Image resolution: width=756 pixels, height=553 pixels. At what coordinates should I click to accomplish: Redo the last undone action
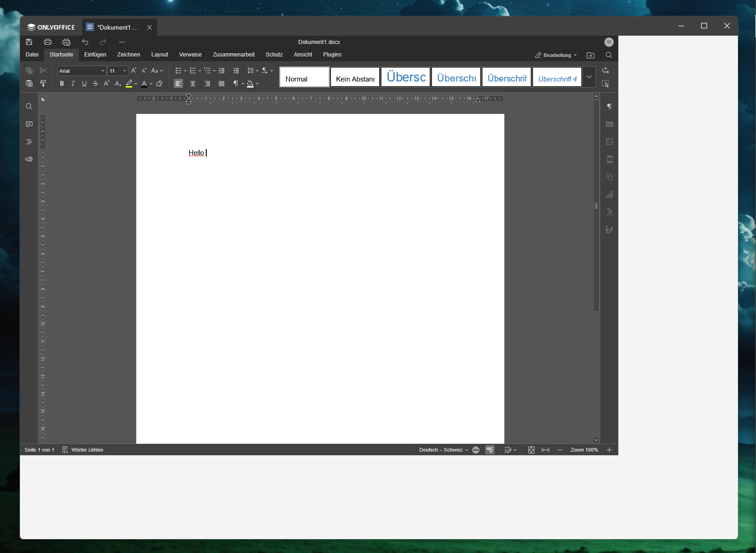(103, 42)
